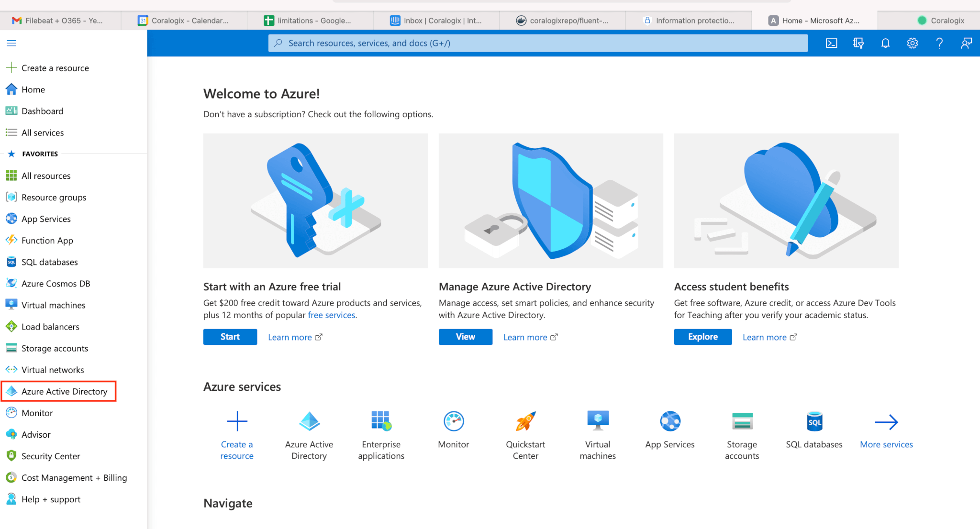Switch to the Information protection tab
The height and width of the screenshot is (529, 980).
coord(689,21)
